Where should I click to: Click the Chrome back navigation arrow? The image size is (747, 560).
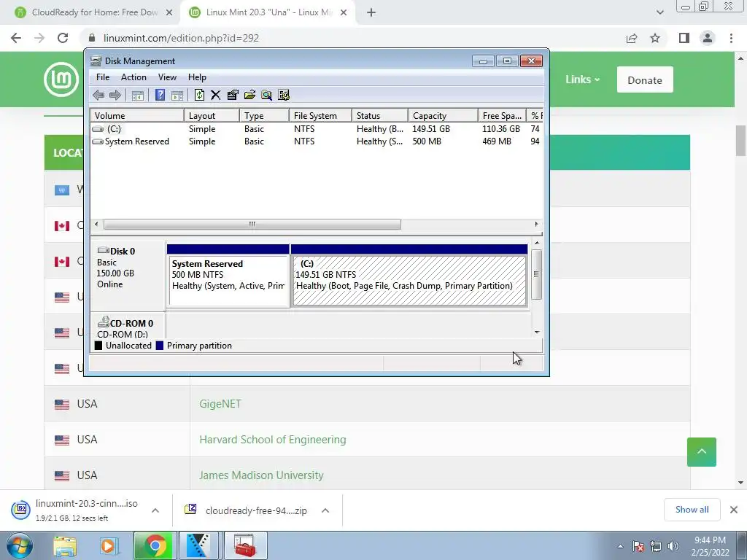[x=16, y=38]
